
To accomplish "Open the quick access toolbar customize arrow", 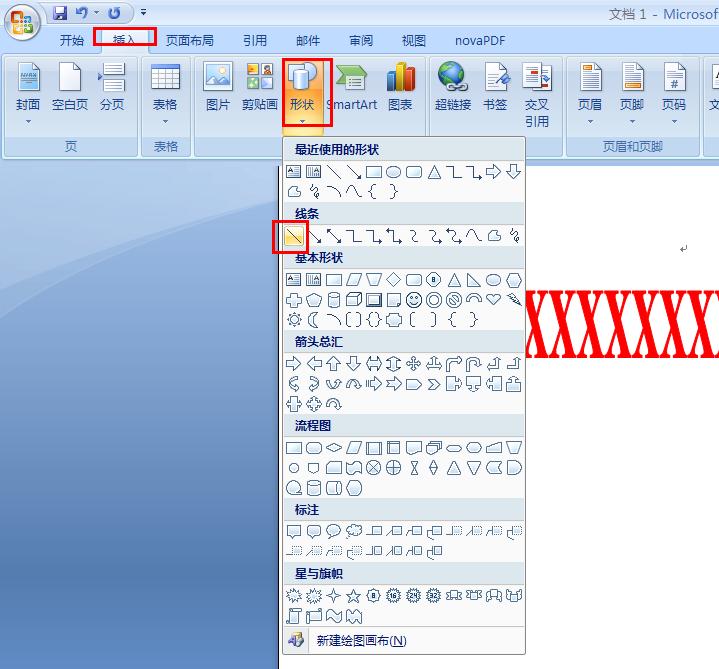I will coord(144,12).
